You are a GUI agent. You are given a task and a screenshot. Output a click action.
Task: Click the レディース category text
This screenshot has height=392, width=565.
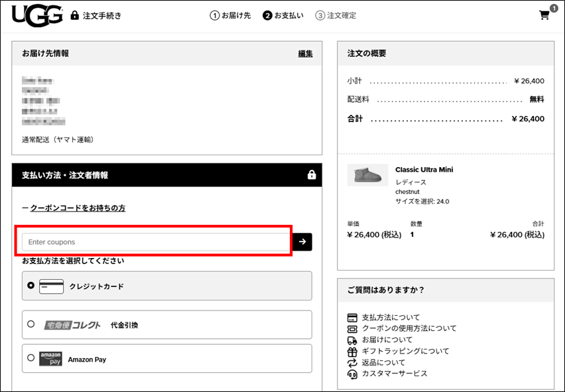click(410, 182)
